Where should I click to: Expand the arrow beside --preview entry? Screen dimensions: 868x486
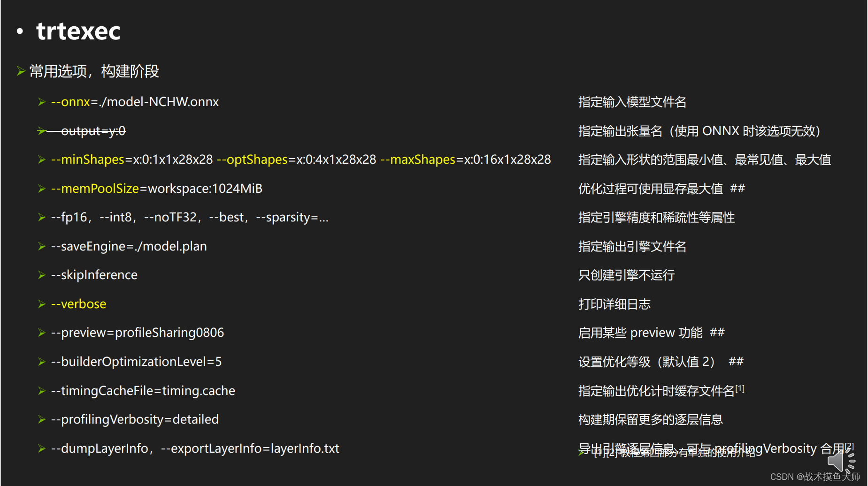coord(42,333)
